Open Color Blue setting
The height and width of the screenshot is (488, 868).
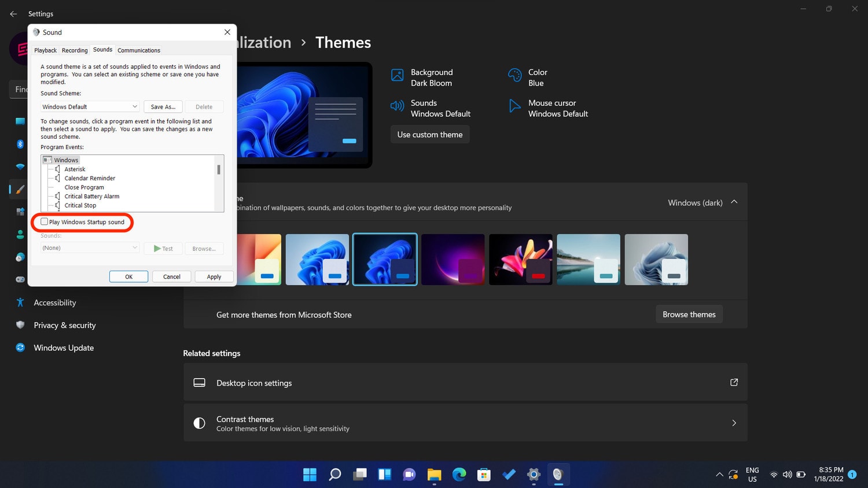pos(528,77)
